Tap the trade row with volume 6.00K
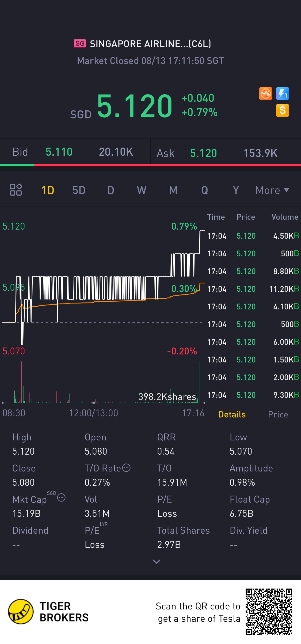Image resolution: width=301 pixels, height=644 pixels. pyautogui.click(x=253, y=342)
